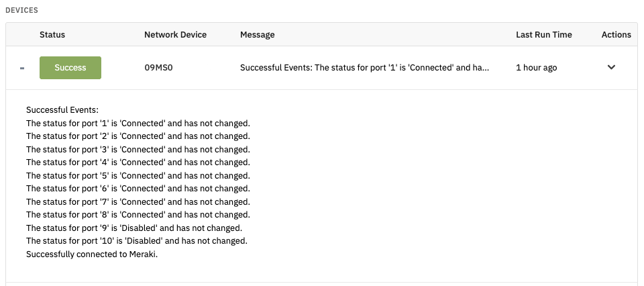Screen dimensions: 644x286
Task: Click the Actions column header
Action: pyautogui.click(x=616, y=34)
